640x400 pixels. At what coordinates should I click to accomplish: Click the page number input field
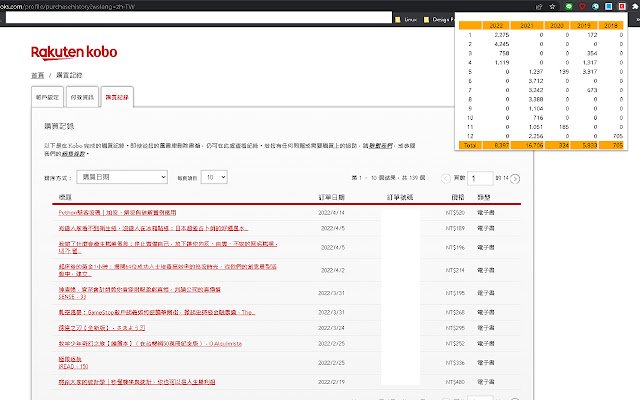(x=480, y=178)
